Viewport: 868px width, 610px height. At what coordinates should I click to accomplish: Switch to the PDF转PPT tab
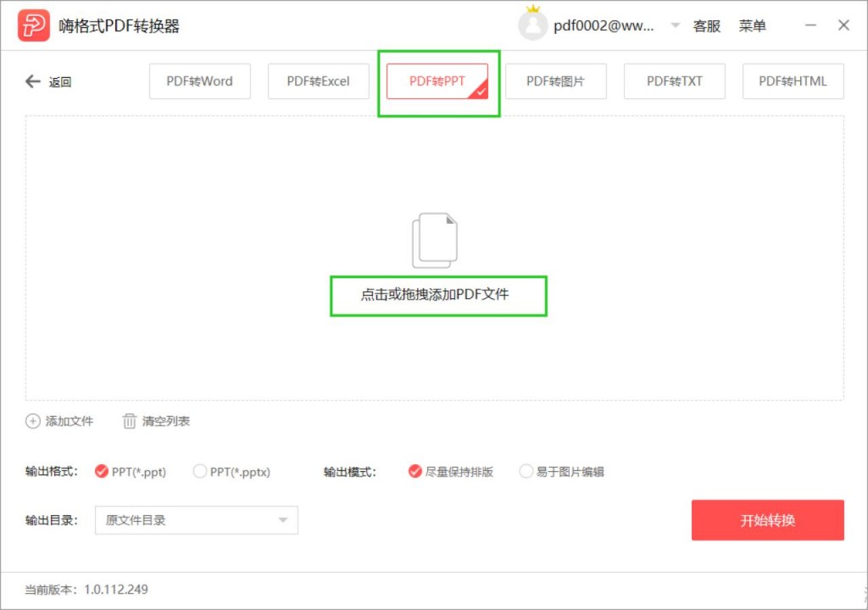(x=437, y=81)
